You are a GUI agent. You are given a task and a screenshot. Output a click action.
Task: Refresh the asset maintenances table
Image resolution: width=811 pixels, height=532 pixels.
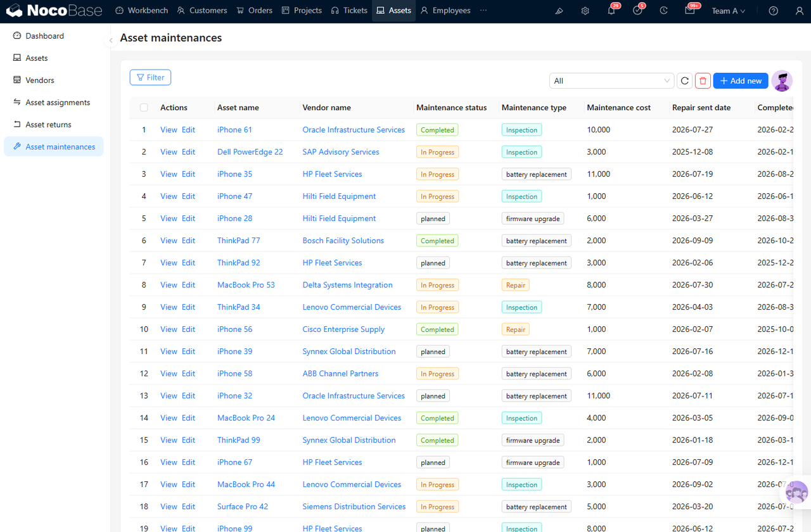(x=684, y=80)
